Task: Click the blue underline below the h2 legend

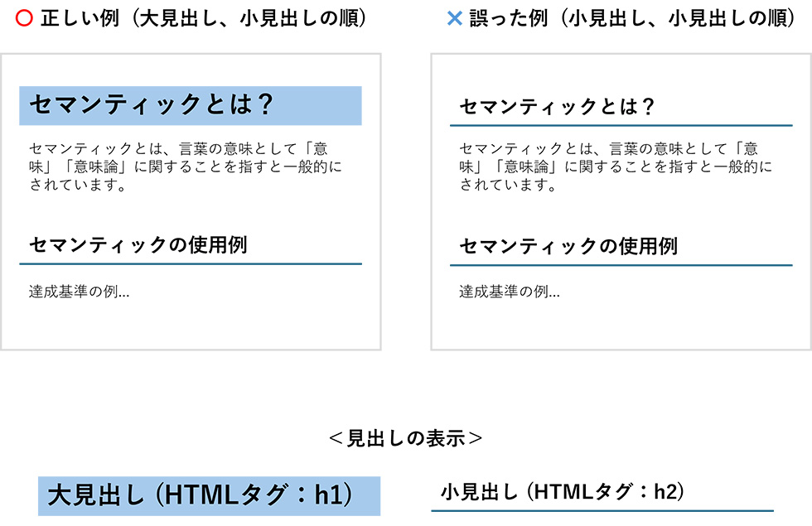Action: point(602,511)
